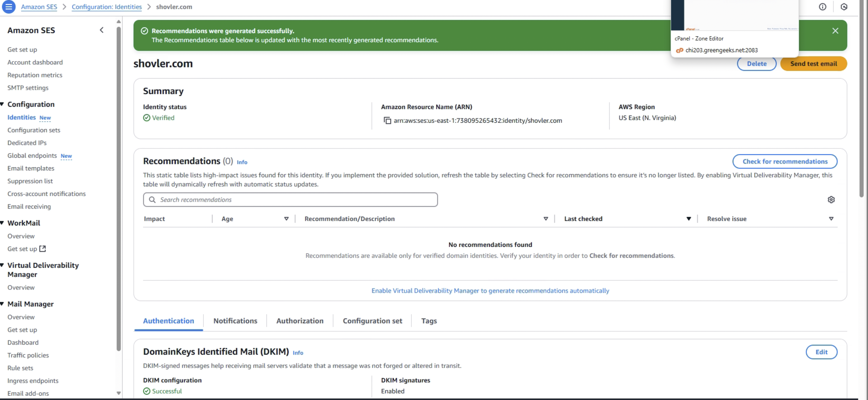The height and width of the screenshot is (400, 868).
Task: Collapse the Virtual Deliverability Manager section
Action: click(2, 265)
